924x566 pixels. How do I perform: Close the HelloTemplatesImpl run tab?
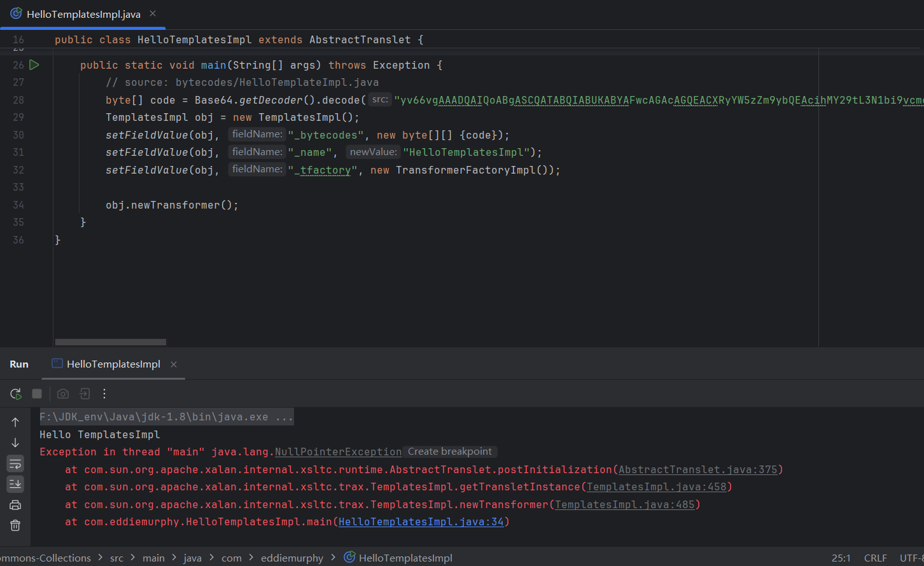click(x=174, y=364)
